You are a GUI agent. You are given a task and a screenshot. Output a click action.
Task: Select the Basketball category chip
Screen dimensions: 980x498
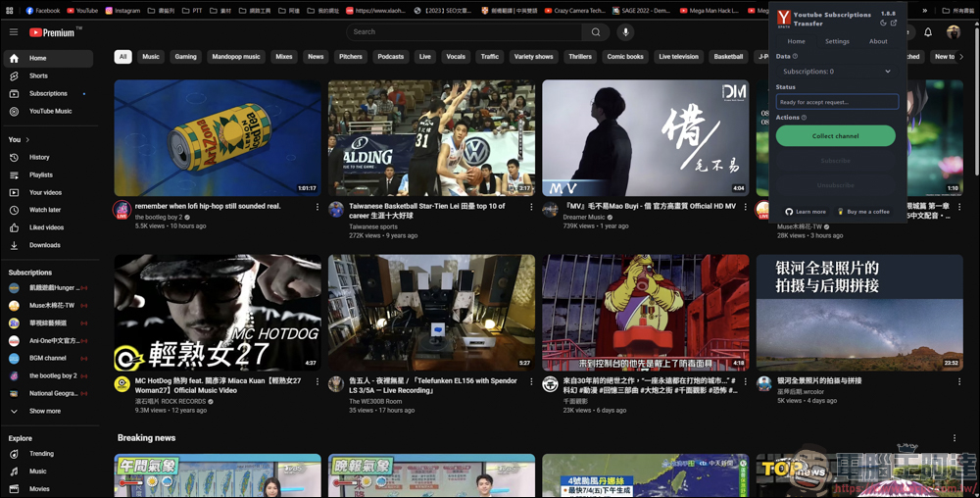(x=728, y=57)
